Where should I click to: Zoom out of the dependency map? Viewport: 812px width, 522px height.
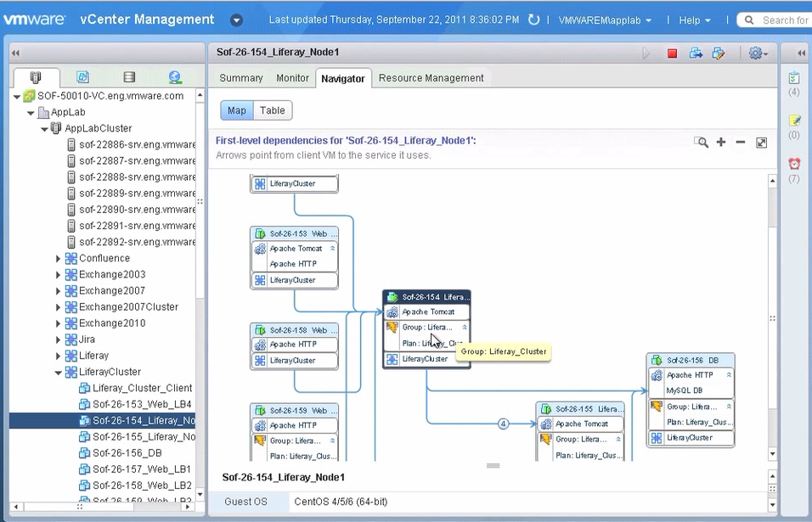click(741, 143)
